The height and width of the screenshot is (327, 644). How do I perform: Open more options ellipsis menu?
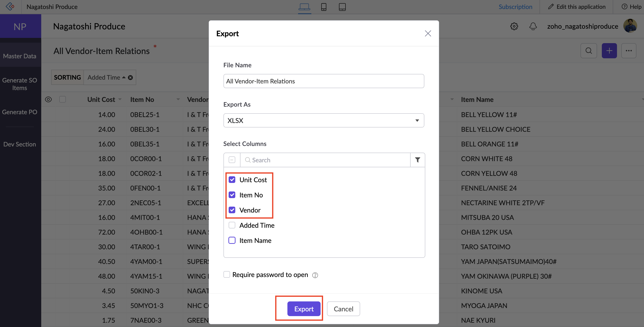[629, 51]
